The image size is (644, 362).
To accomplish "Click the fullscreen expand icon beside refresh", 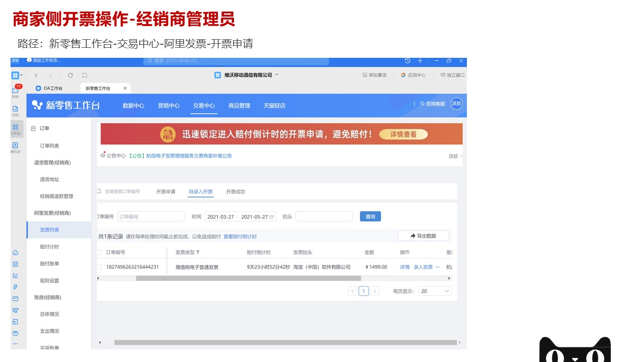I will pos(85,75).
